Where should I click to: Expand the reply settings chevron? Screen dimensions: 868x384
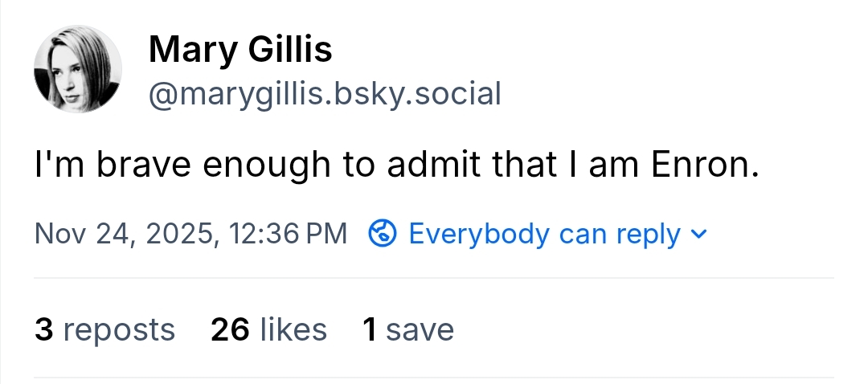click(698, 235)
